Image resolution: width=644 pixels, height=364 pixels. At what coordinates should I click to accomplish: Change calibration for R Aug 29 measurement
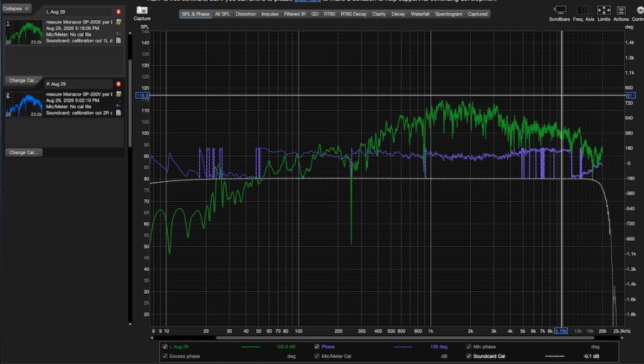point(24,152)
